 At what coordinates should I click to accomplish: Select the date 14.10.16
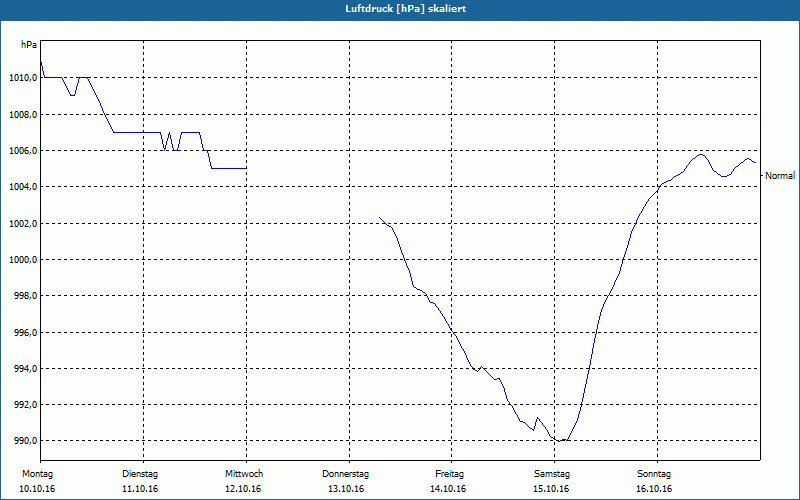click(448, 489)
